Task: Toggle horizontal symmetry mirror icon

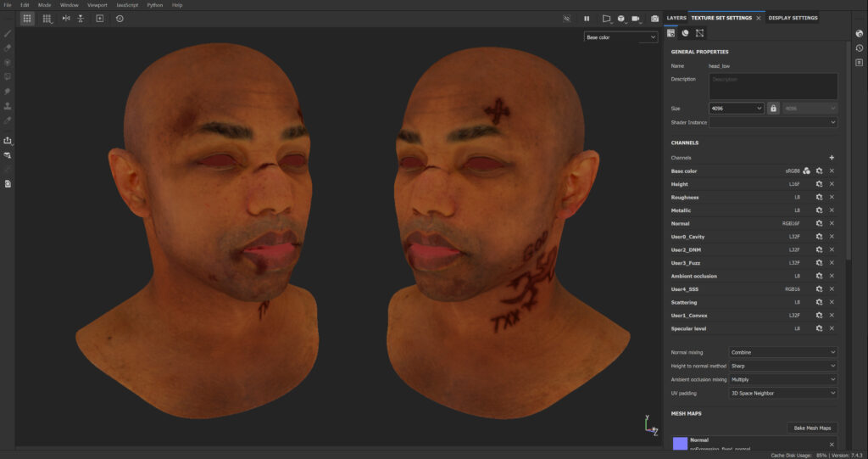Action: (x=66, y=19)
